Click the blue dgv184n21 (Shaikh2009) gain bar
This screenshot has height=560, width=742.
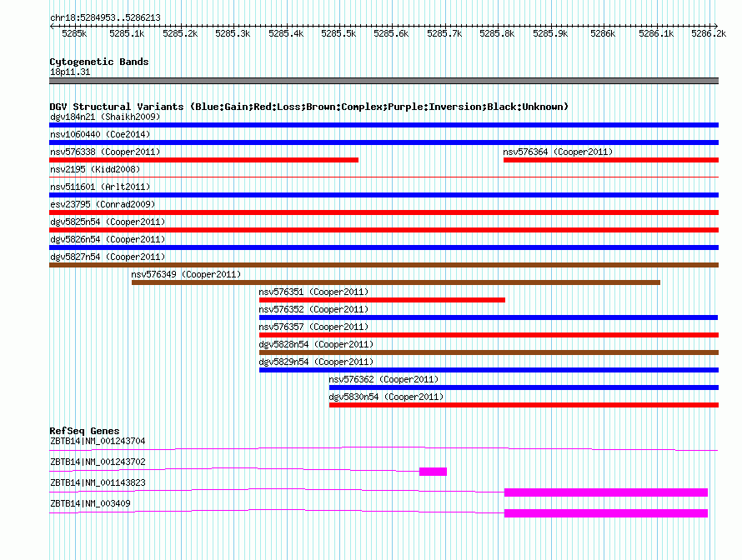(384, 125)
